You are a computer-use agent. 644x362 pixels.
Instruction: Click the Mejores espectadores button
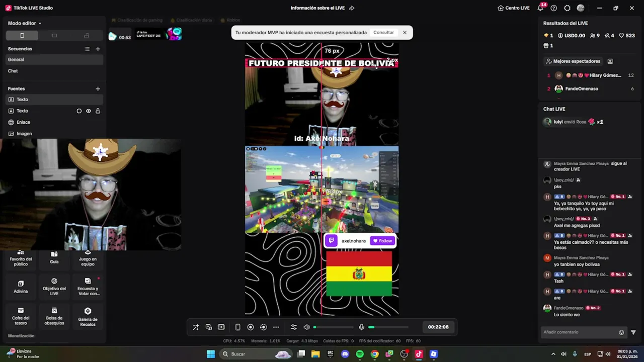point(573,61)
